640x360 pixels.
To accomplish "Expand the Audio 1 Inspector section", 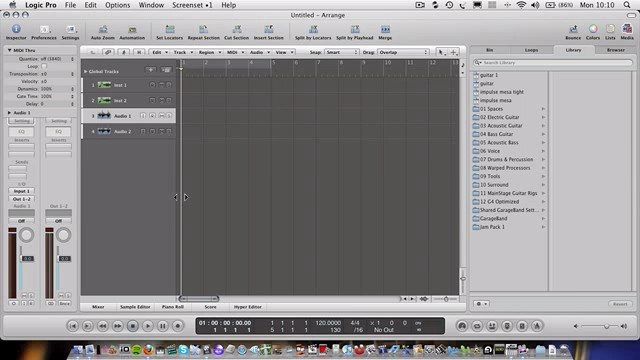I will point(9,113).
